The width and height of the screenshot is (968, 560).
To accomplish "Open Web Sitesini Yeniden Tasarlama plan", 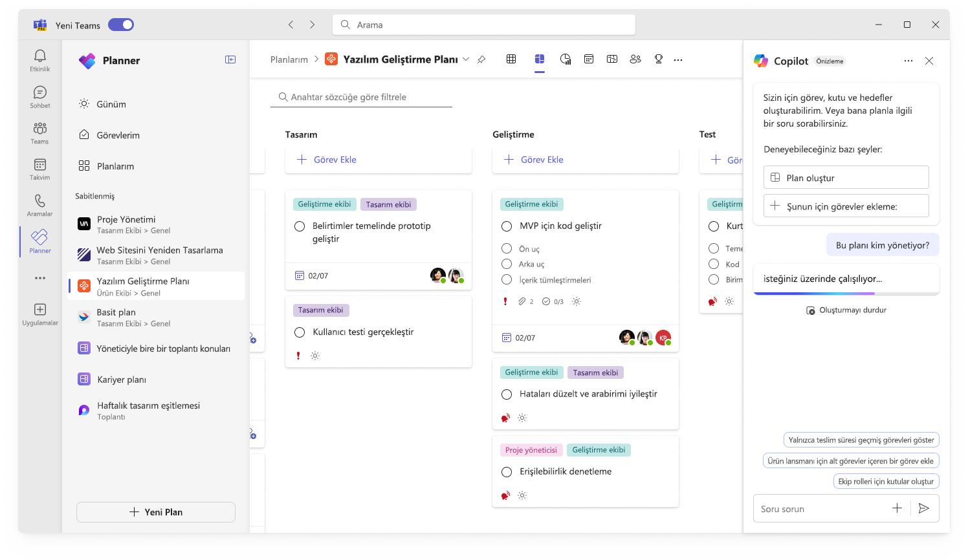I will tap(156, 255).
